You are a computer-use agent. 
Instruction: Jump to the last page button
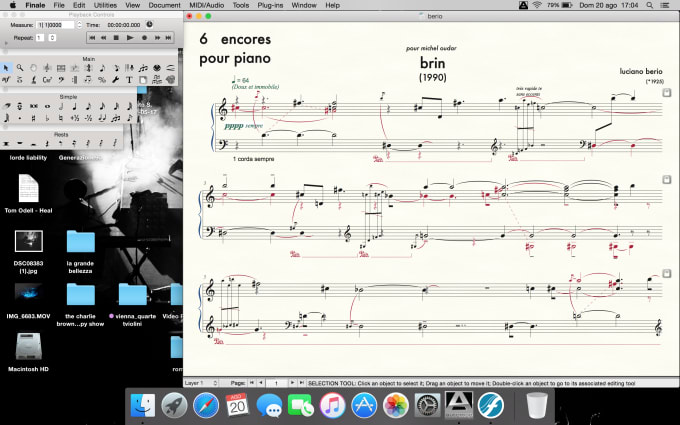click(301, 383)
